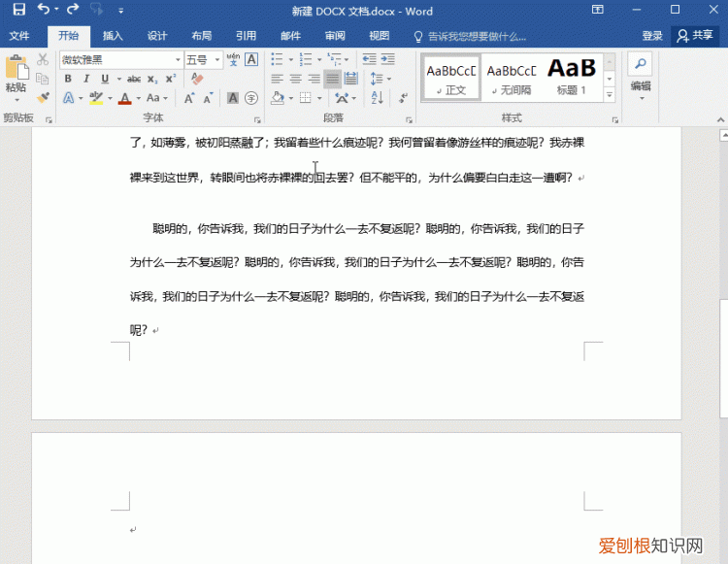Switch to the Design (设计) tab
728x564 pixels.
[x=157, y=36]
